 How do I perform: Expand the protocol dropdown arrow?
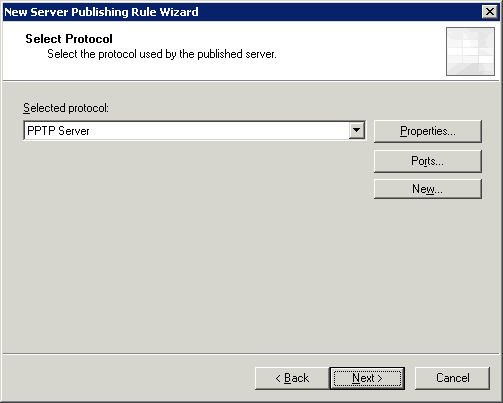click(x=357, y=130)
